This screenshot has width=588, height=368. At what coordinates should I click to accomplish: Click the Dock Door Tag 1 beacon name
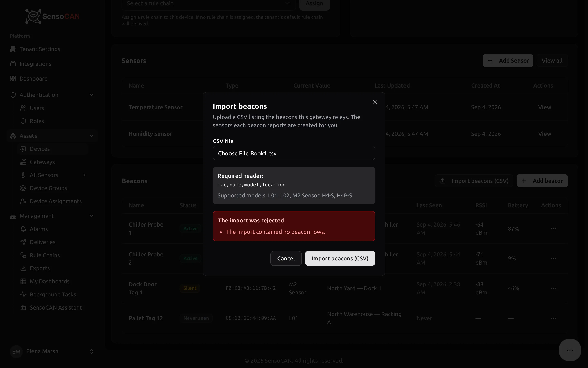[143, 288]
